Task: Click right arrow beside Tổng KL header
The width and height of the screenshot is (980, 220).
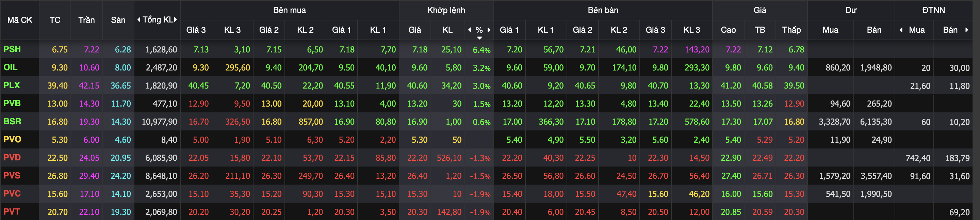Action: (175, 20)
